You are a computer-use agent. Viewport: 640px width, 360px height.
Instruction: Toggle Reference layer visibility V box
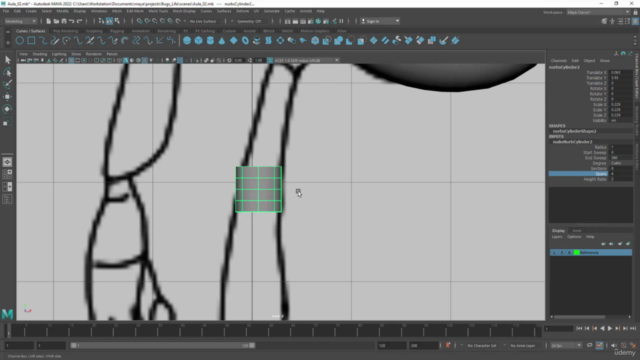tap(554, 253)
